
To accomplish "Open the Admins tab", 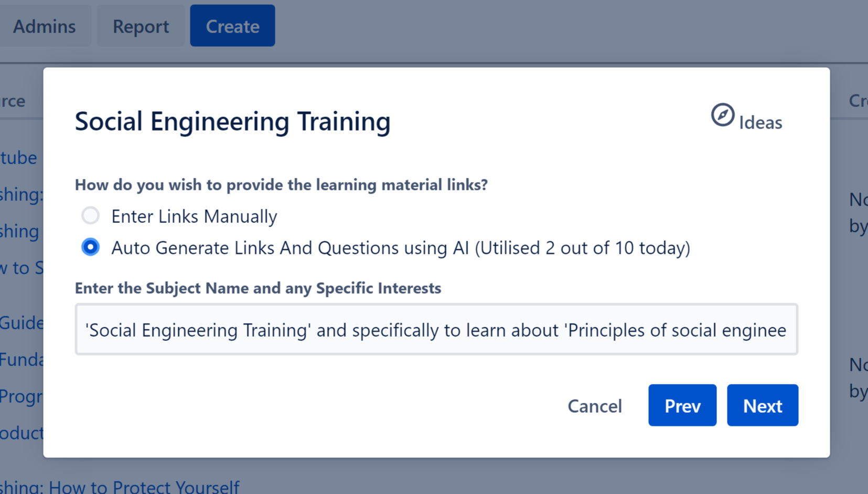I will [44, 26].
